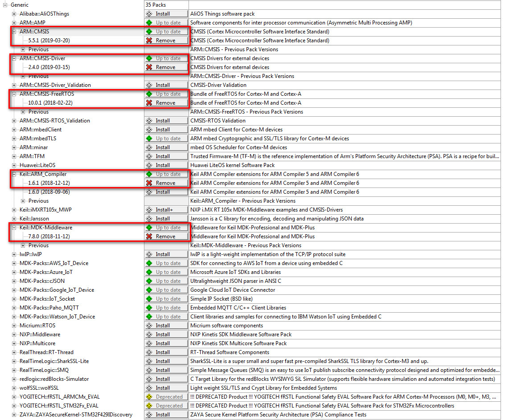Image resolution: width=505 pixels, height=420 pixels.
Task: Install the RealTimeLogic::SMQ pack
Action: point(166,370)
